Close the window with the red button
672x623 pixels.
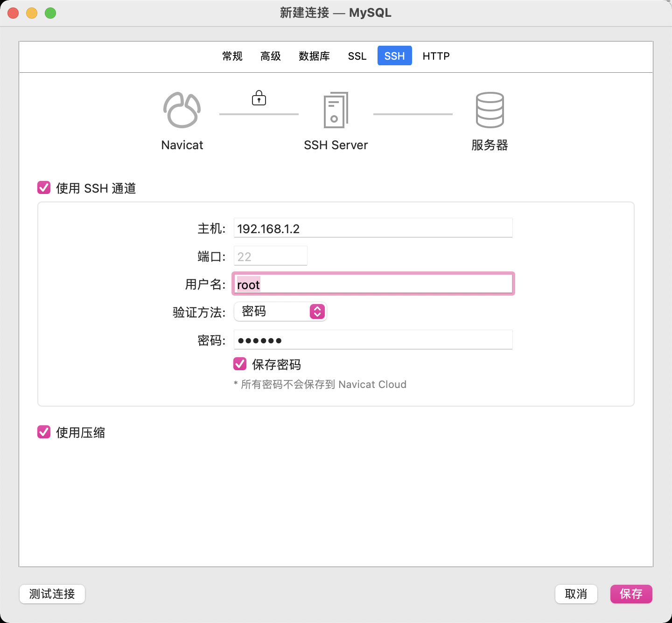(x=13, y=13)
